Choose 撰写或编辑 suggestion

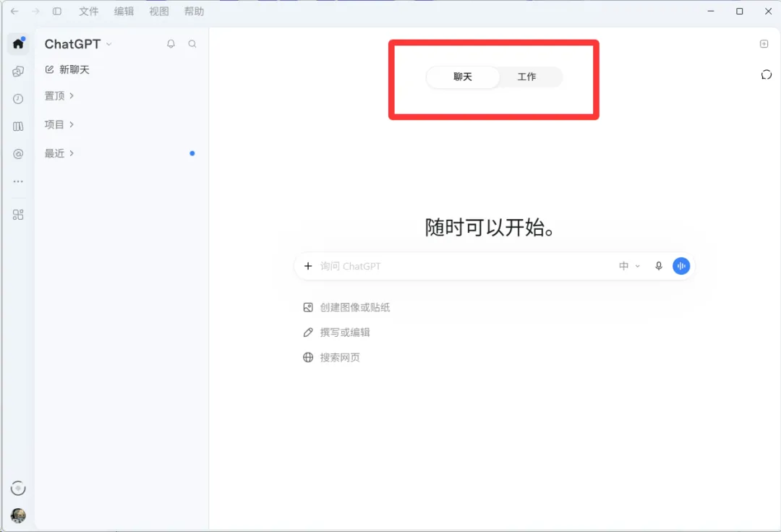(337, 332)
